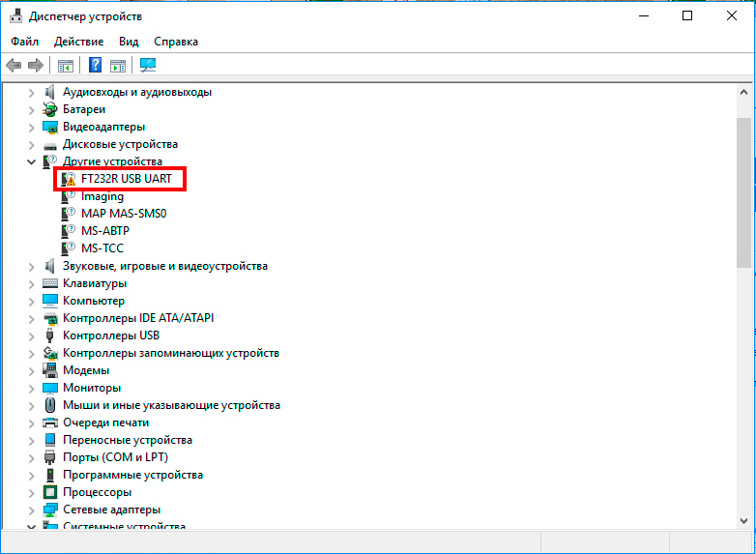Image resolution: width=756 pixels, height=554 pixels.
Task: Click the portable device icon beside Переносные устройства
Action: pos(49,440)
